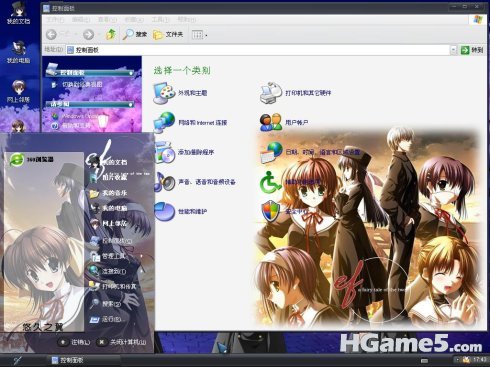Click 外观和主题 category label

click(x=193, y=93)
